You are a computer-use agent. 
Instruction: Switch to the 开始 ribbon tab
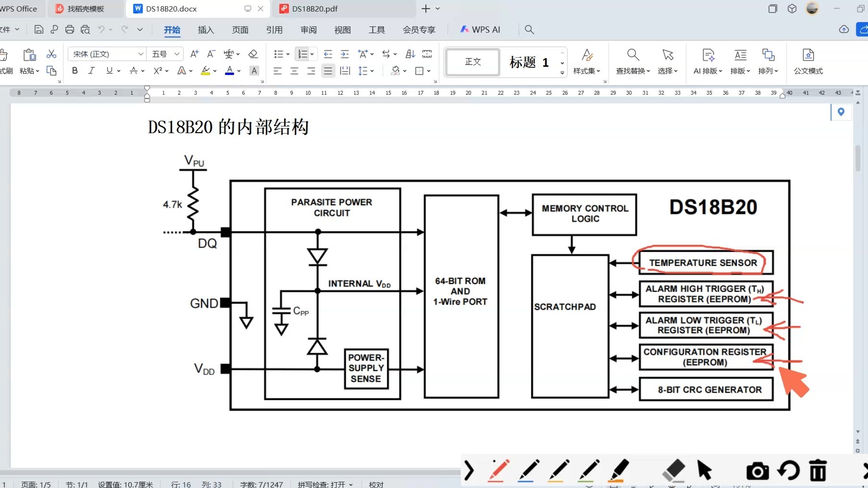pos(172,30)
